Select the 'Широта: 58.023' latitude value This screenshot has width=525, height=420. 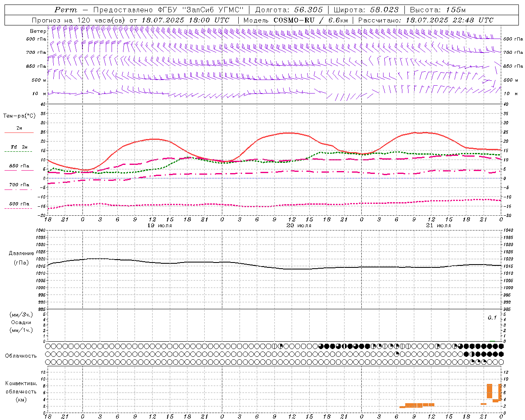(x=366, y=10)
